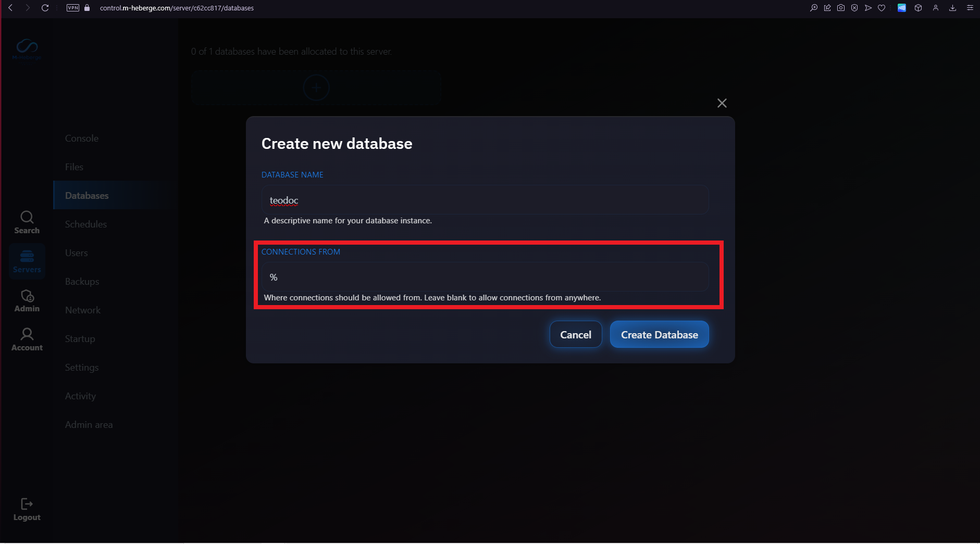Screen dimensions: 980x544
Task: Open the Account icon in sidebar
Action: (27, 339)
